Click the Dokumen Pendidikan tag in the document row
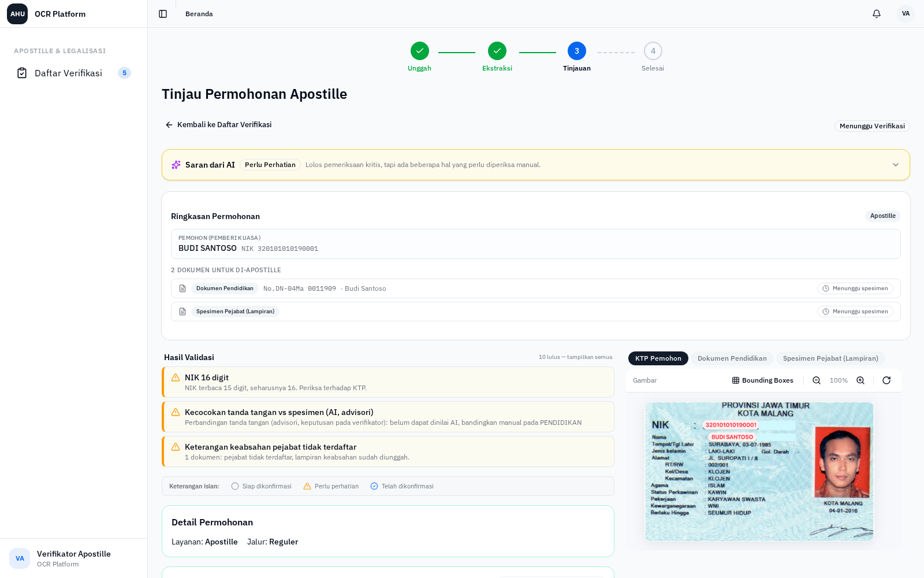Screen dimensions: 924x578 coord(225,288)
